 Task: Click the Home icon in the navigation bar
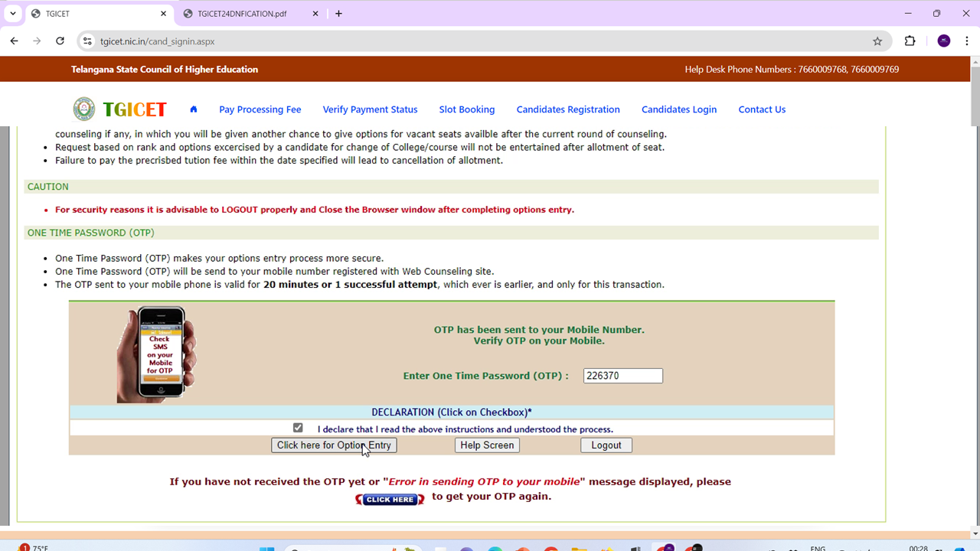point(193,109)
